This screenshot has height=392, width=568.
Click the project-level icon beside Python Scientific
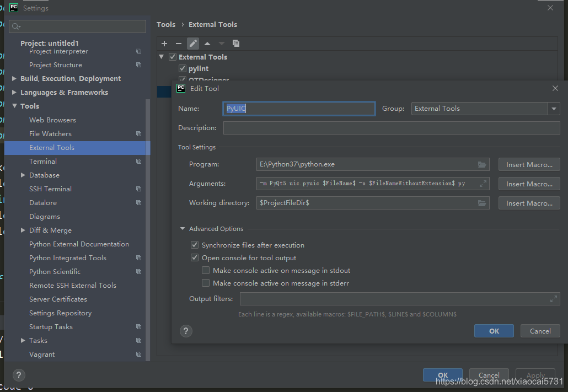tap(138, 271)
